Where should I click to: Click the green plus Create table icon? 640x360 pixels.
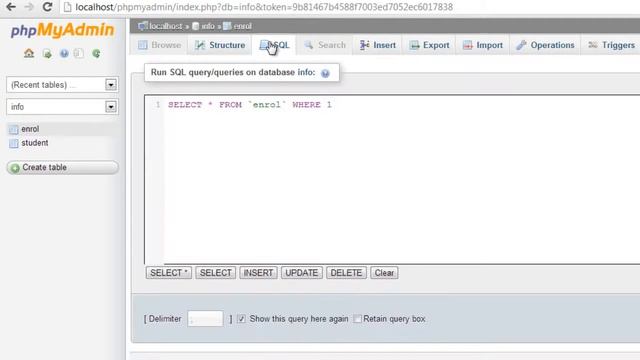(x=15, y=168)
